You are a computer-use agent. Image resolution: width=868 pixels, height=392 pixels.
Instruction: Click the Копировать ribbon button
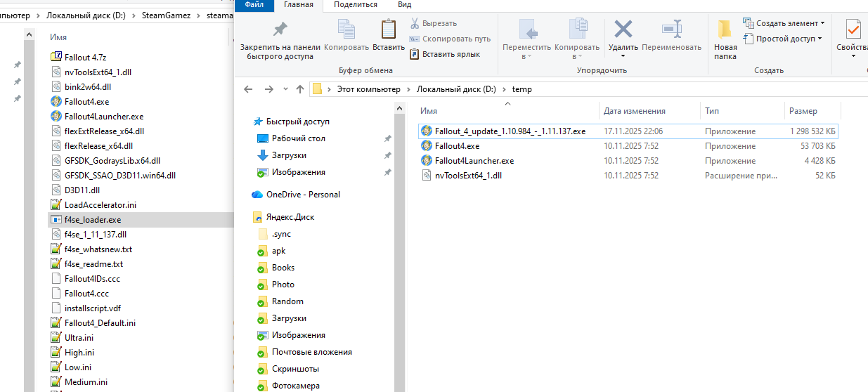[x=346, y=35]
